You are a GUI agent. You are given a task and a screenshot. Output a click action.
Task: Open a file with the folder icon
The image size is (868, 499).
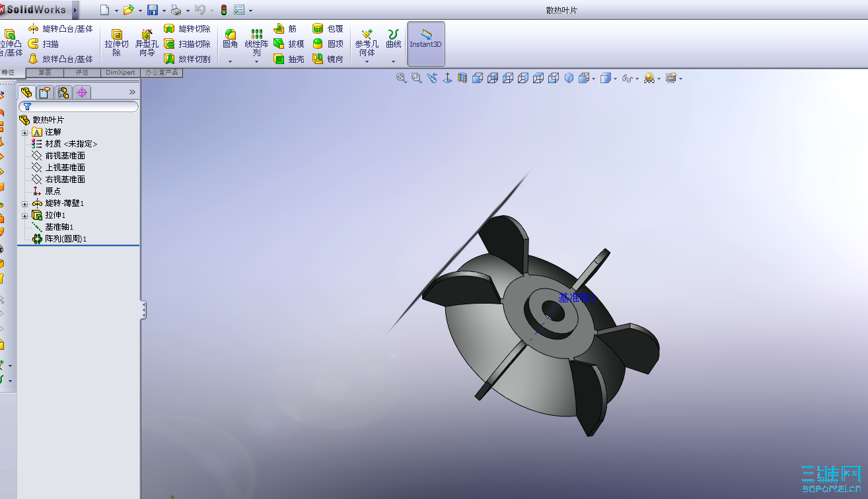[129, 10]
